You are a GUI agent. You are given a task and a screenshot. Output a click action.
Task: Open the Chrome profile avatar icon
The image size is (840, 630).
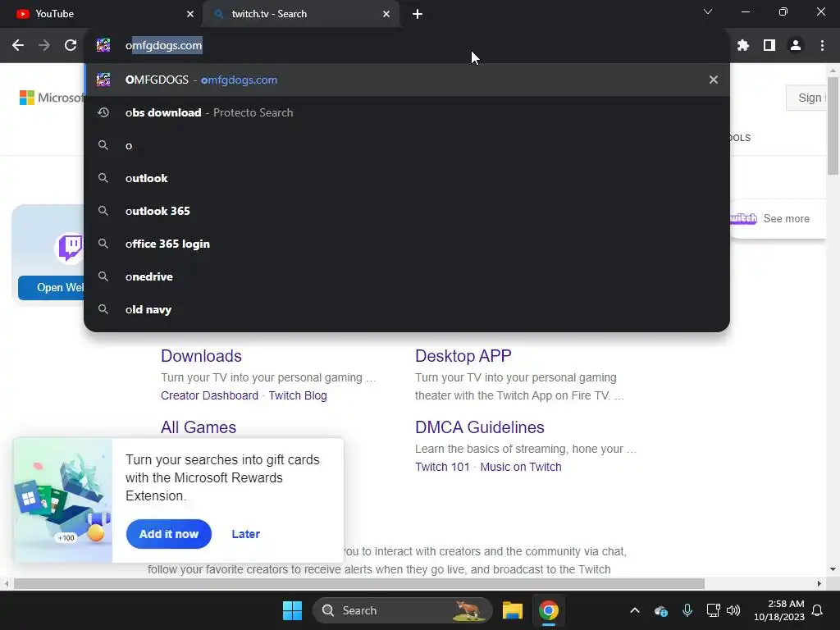(x=796, y=46)
